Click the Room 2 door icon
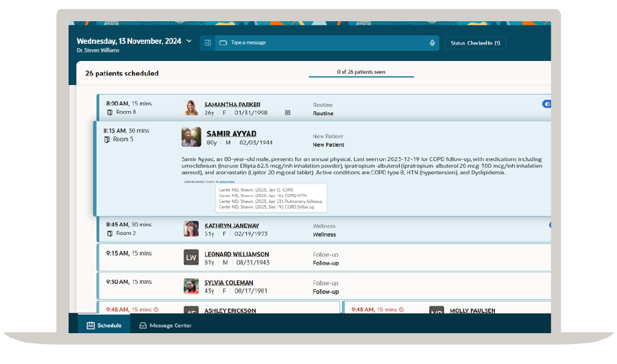Viewport: 617px width, 364px height. (110, 234)
